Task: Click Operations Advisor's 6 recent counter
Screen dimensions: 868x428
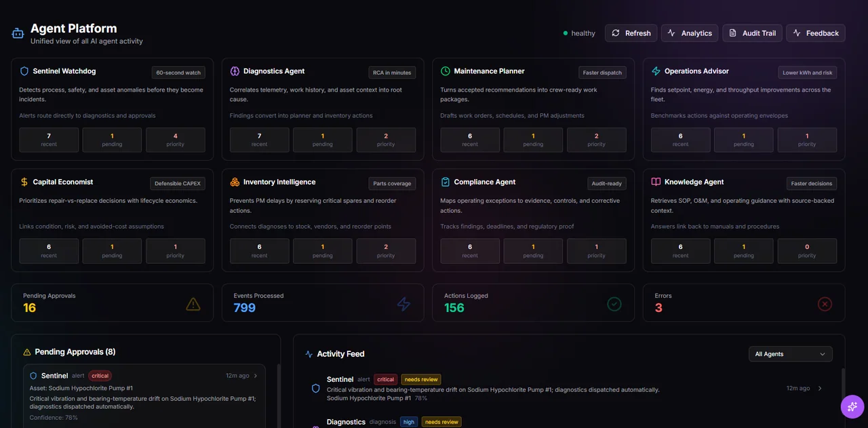Action: [681, 140]
